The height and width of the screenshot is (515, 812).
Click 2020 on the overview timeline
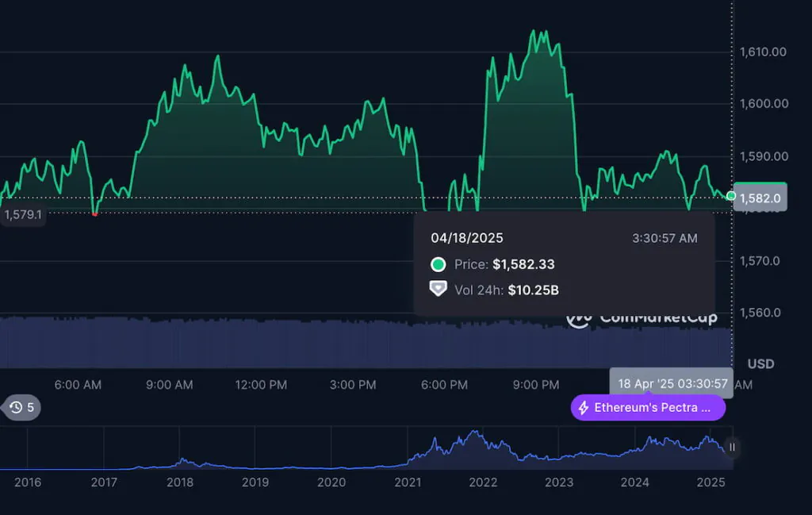pos(331,482)
